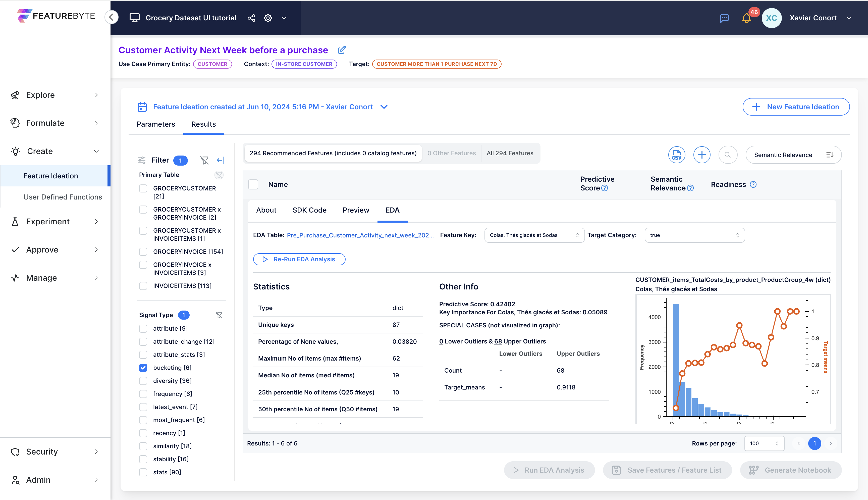Screen dimensions: 868x500
Task: Click the XC user avatar
Action: [x=772, y=18]
